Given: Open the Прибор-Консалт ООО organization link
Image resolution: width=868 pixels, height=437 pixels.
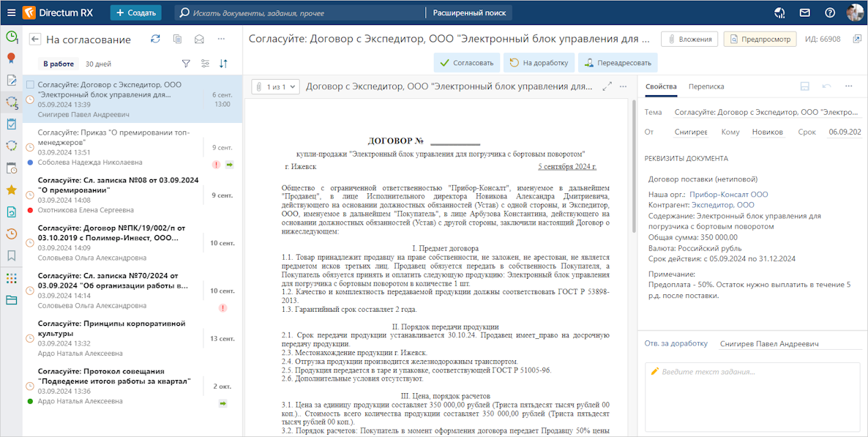Looking at the screenshot, I should click(729, 195).
